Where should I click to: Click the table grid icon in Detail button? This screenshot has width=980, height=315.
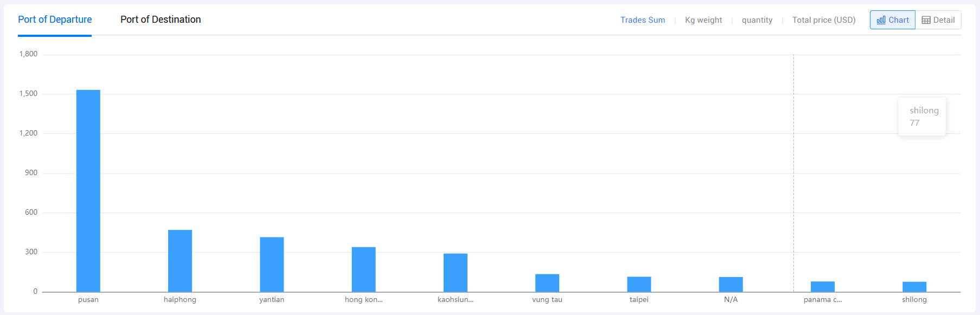click(926, 20)
